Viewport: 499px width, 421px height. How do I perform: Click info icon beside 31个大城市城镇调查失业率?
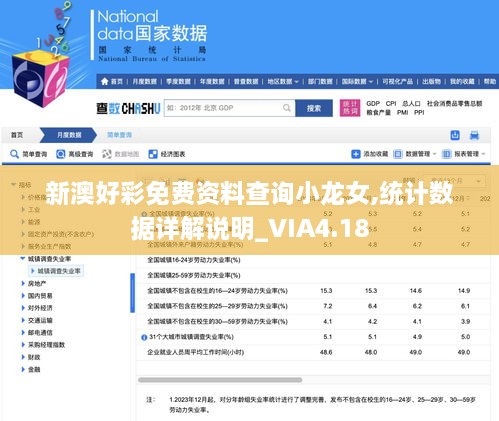pos(144,337)
